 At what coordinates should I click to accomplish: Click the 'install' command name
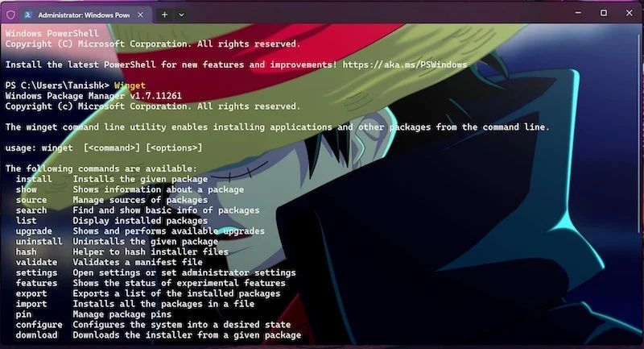34,179
